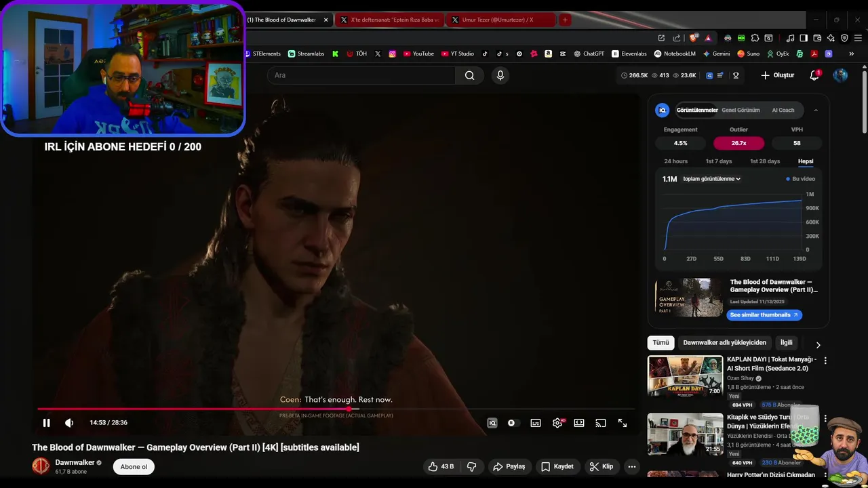868x488 pixels.
Task: Open the Dawnwalker channel name link
Action: coord(75,462)
